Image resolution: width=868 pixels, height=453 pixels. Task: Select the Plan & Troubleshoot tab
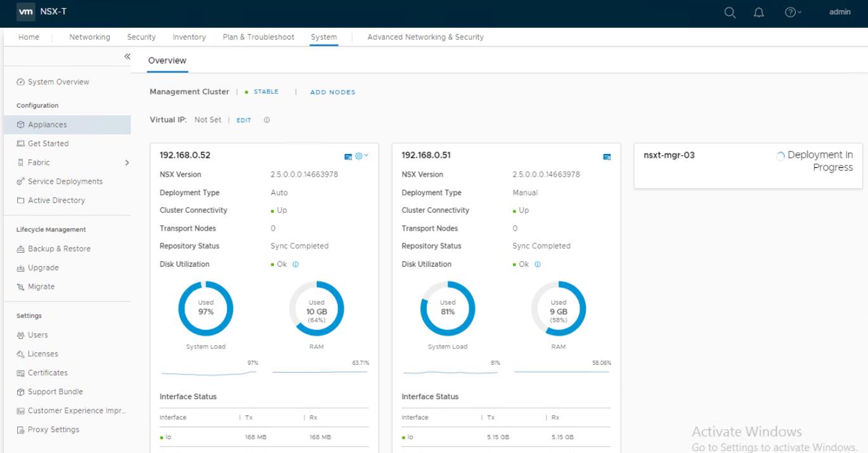pyautogui.click(x=258, y=37)
